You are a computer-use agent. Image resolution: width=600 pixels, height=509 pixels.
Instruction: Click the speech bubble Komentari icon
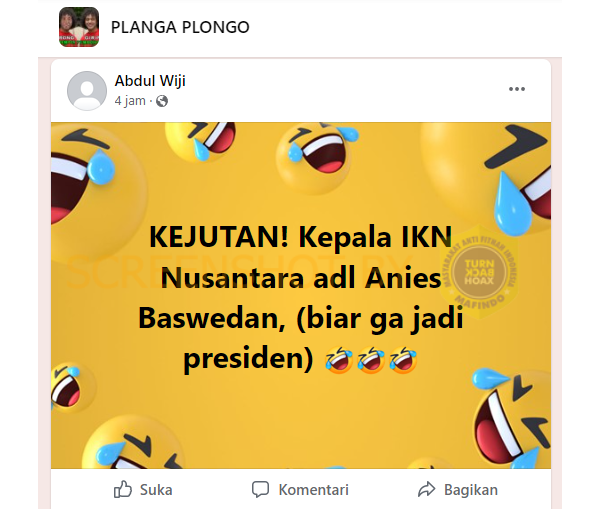261,489
